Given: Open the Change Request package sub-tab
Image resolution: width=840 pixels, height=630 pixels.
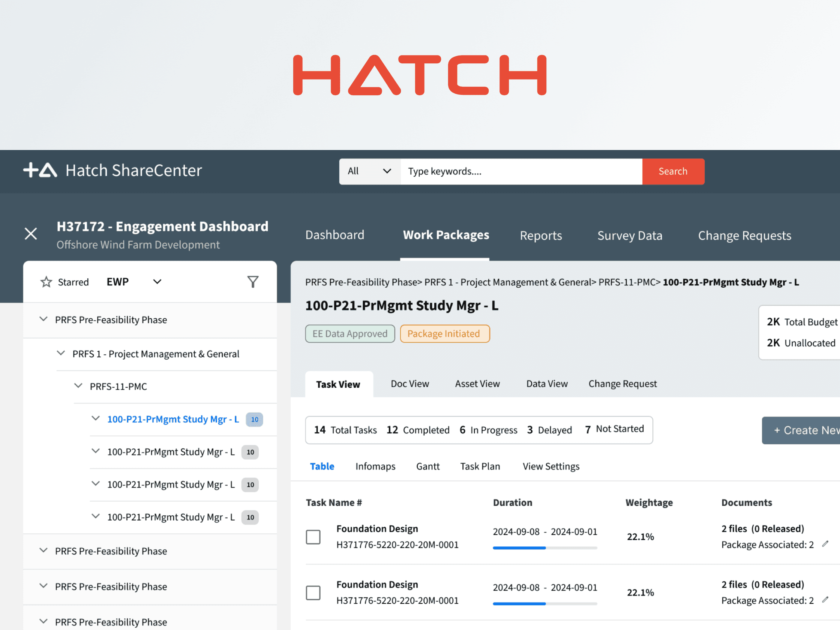Looking at the screenshot, I should pyautogui.click(x=622, y=384).
